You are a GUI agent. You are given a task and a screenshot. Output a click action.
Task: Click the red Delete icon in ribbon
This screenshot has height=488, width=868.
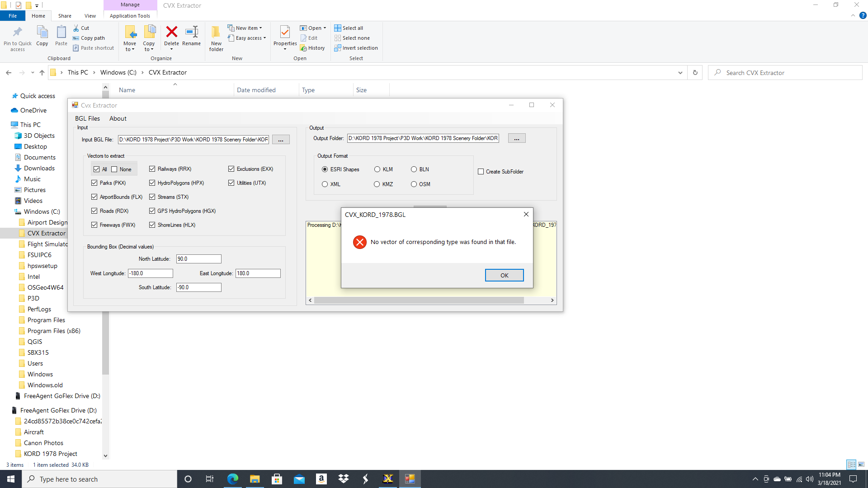[x=171, y=33]
